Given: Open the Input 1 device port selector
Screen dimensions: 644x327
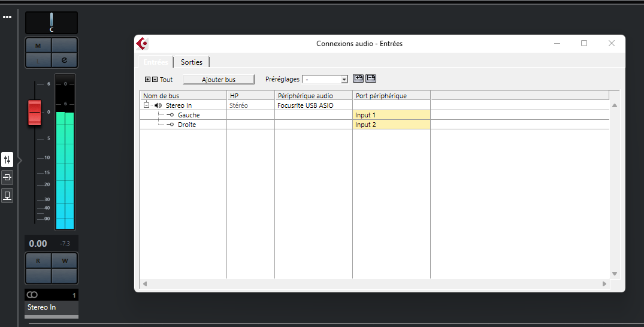Looking at the screenshot, I should pyautogui.click(x=391, y=115).
